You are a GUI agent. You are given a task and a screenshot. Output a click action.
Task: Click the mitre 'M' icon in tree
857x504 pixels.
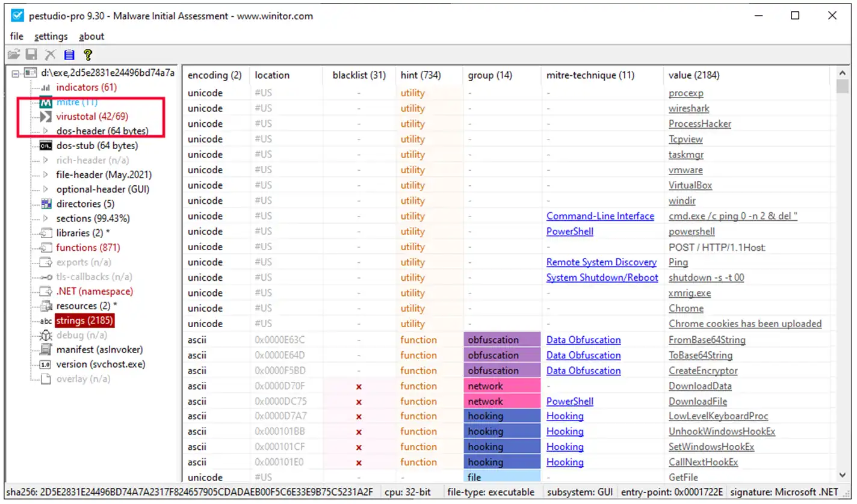pos(46,102)
